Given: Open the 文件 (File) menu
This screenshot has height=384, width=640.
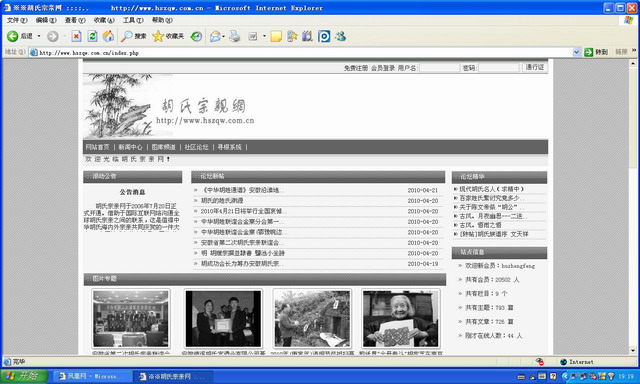Looking at the screenshot, I should coord(17,20).
